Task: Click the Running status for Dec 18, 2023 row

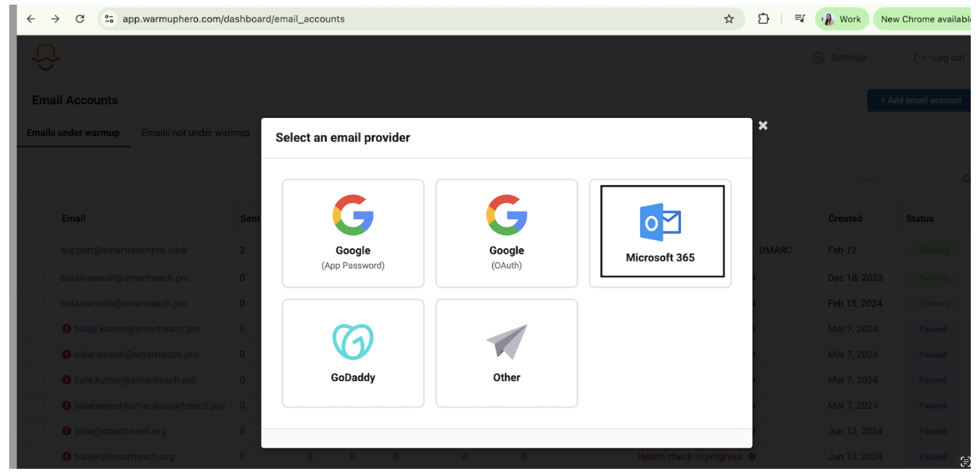Action: coord(933,278)
